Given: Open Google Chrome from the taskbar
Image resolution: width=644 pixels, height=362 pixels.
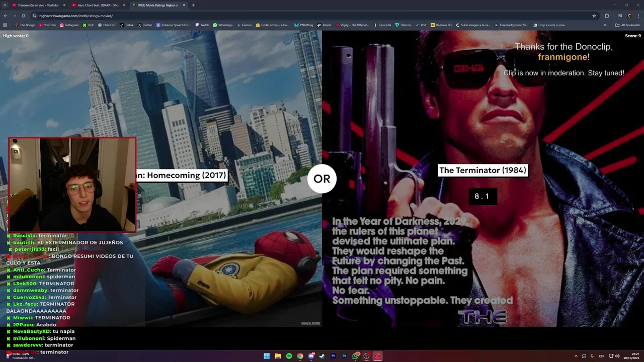Looking at the screenshot, I should click(x=300, y=356).
